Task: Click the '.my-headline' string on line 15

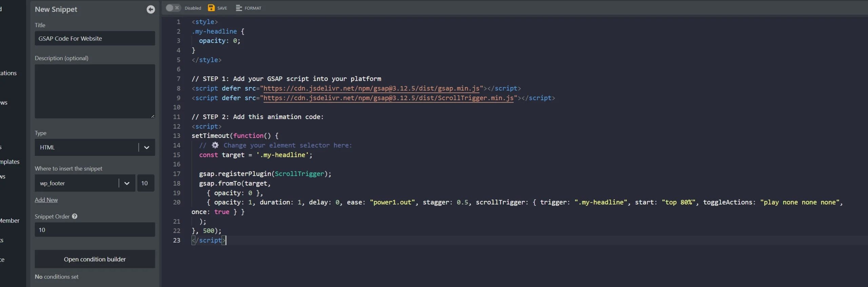Action: [282, 155]
